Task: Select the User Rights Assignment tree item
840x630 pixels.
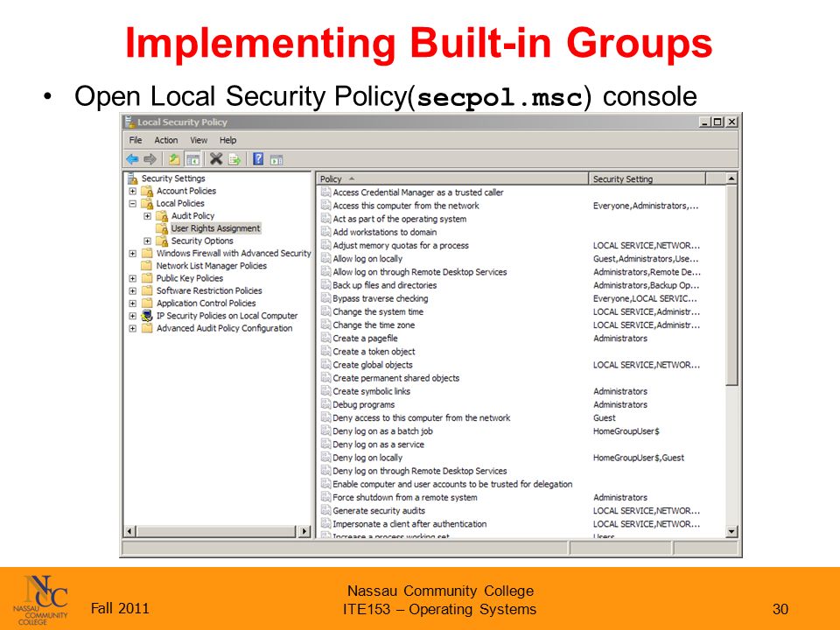Action: click(215, 228)
